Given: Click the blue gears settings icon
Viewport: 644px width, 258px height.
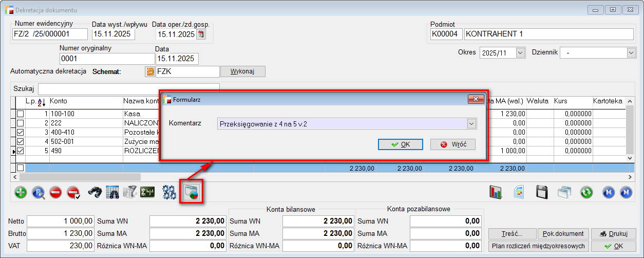Looking at the screenshot, I should click(169, 192).
